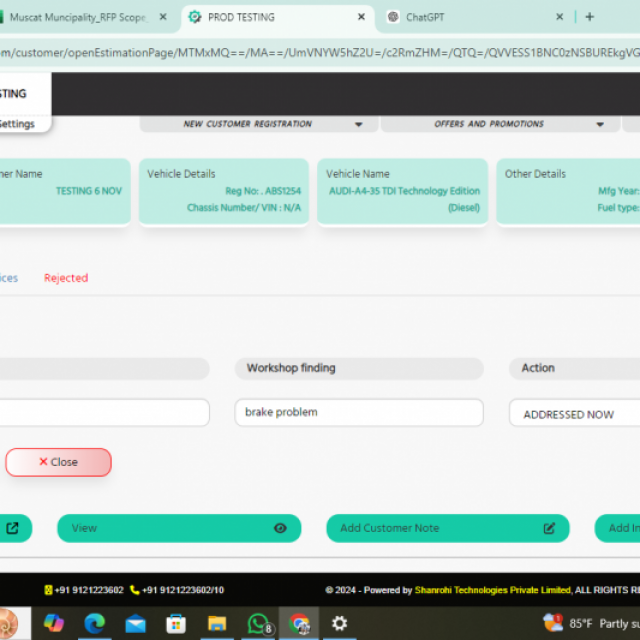The image size is (640, 640).
Task: Open File Explorer from the taskbar
Action: pyautogui.click(x=217, y=623)
